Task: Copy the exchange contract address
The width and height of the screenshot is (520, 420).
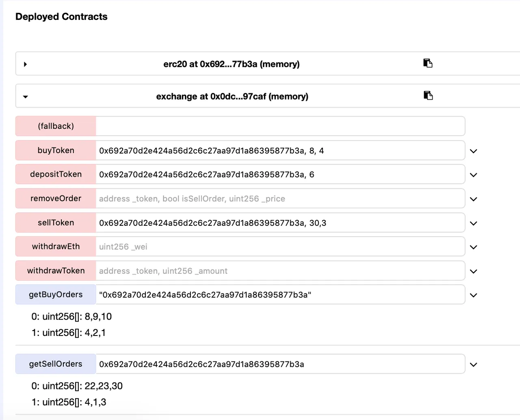Action: click(x=428, y=95)
